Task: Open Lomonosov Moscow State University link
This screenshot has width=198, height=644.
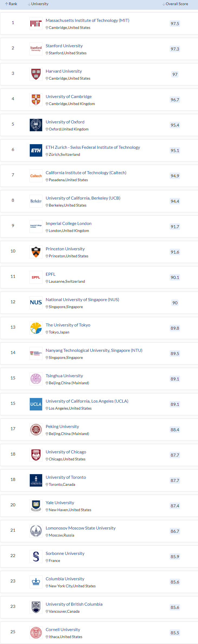Action: click(x=80, y=528)
